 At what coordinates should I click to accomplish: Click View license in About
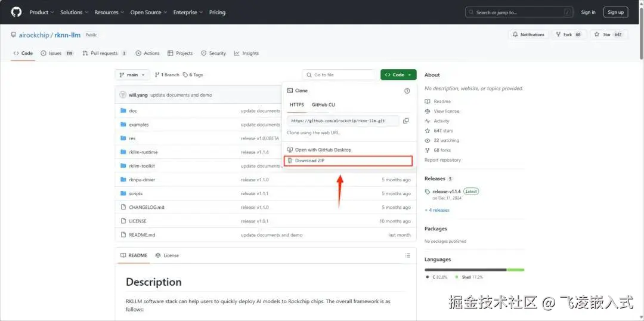[442, 112]
